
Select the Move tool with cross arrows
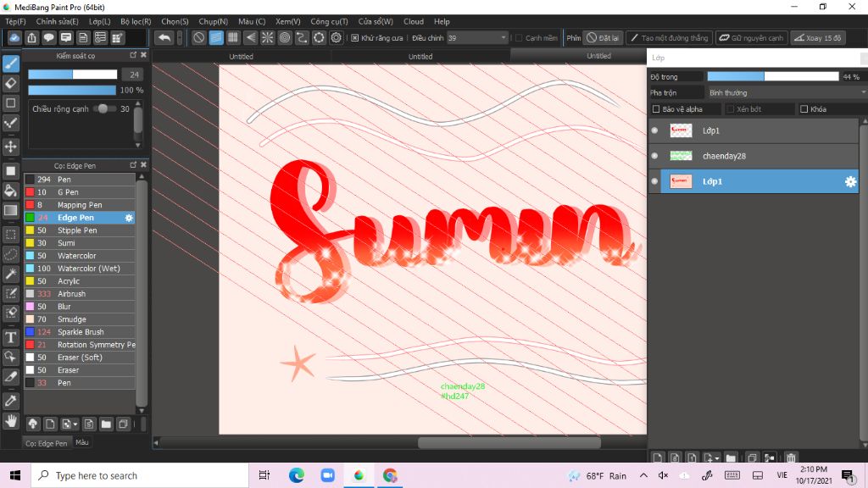[x=11, y=147]
